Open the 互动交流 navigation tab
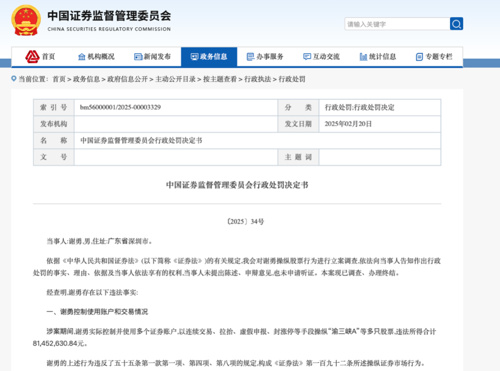This screenshot has height=371, width=500. point(322,57)
